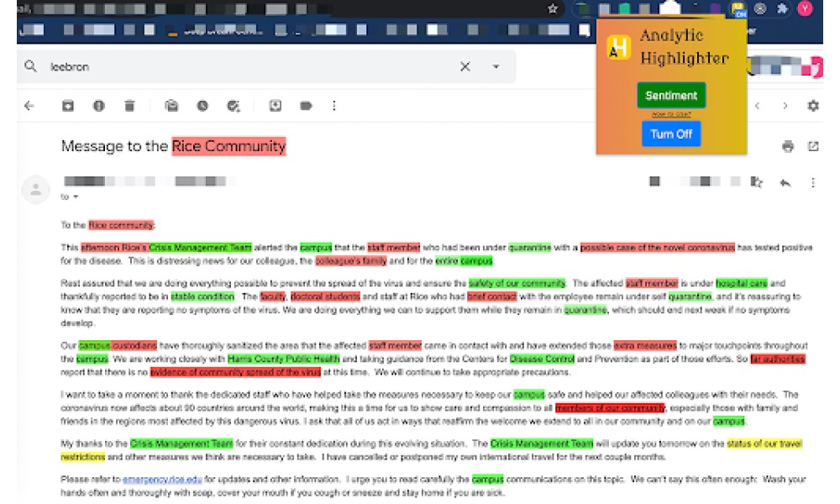Screen dimensions: 840x504
Task: Click red-highlighted 'evidence of community spread of the virus'
Action: click(x=235, y=372)
